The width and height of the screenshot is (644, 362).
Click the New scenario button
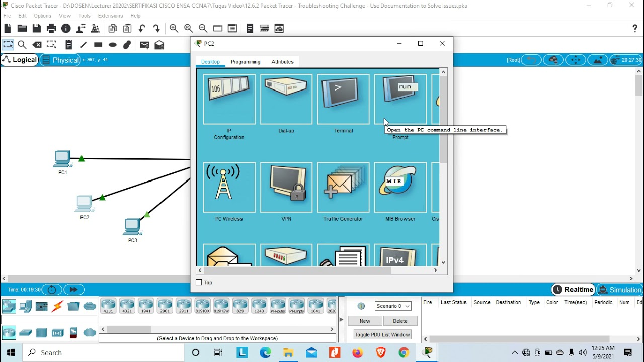(365, 321)
